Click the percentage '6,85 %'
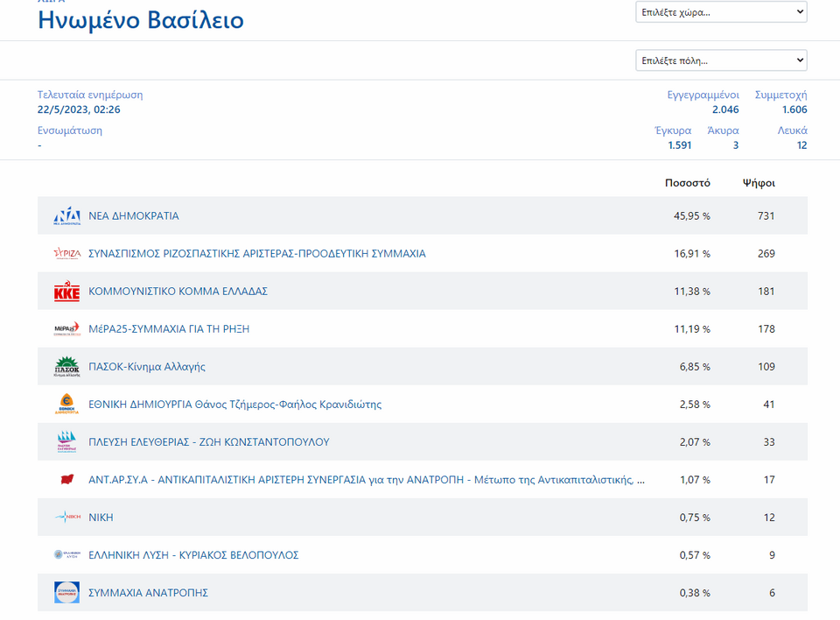Screen dimensions: 840x620 695,367
